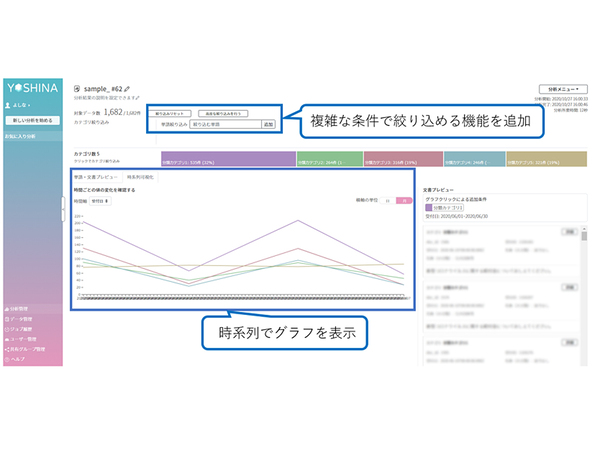The height and width of the screenshot is (450, 600).
Task: Click the user silhouette icon beside よしな
Action: [x=8, y=105]
